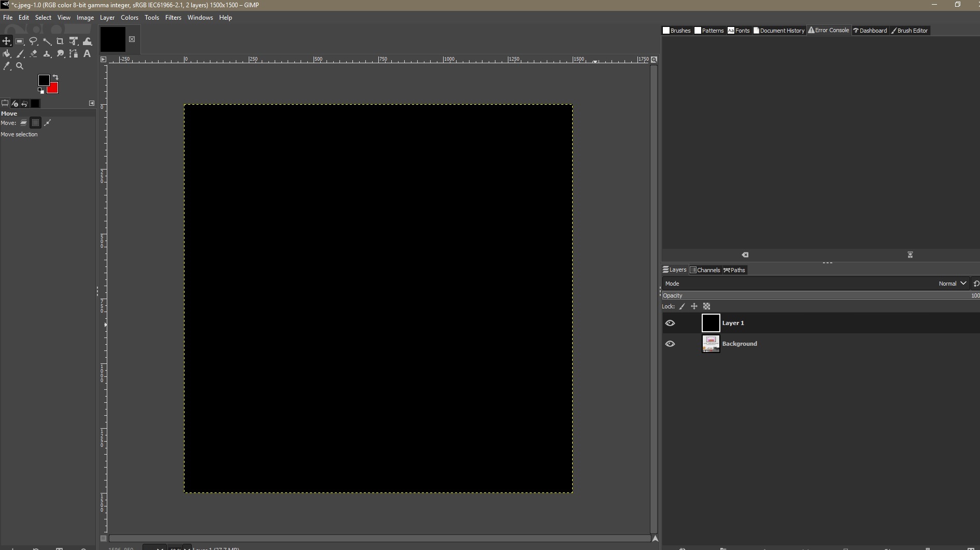
Task: Select the Crop tool
Action: pyautogui.click(x=61, y=41)
